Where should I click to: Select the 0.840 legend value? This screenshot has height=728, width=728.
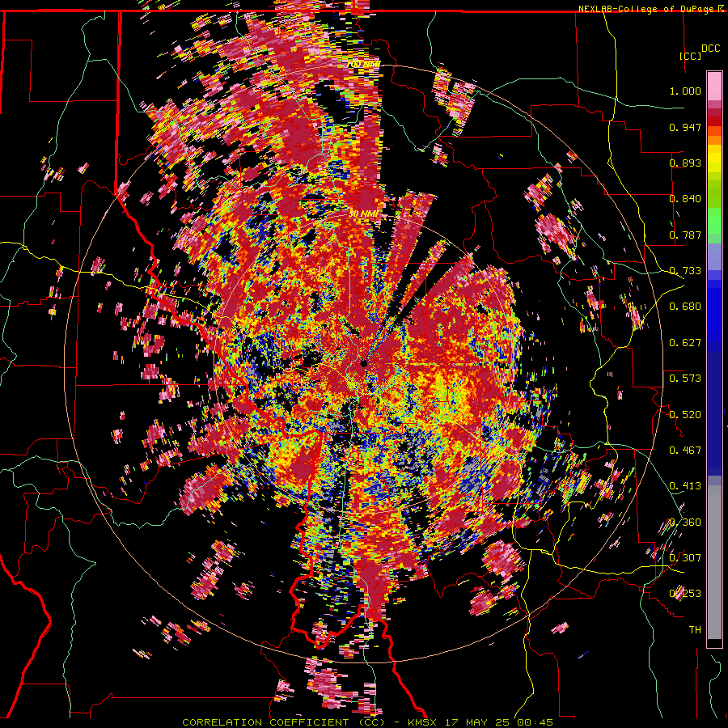point(685,199)
